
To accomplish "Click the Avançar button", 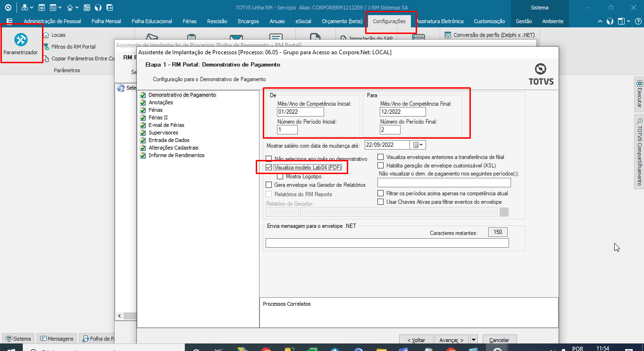I will pos(452,340).
